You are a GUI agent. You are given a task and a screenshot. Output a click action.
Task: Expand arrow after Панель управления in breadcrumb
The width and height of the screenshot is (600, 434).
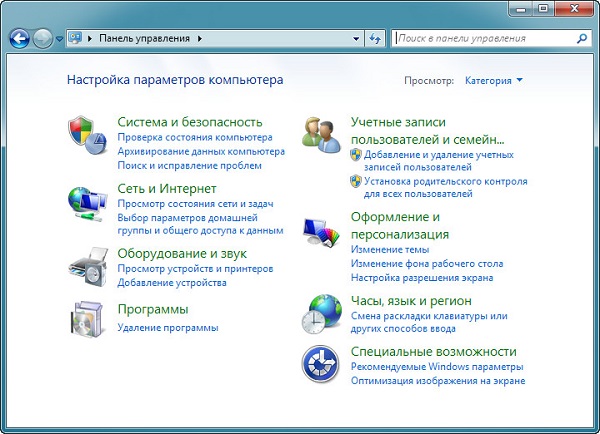(200, 38)
